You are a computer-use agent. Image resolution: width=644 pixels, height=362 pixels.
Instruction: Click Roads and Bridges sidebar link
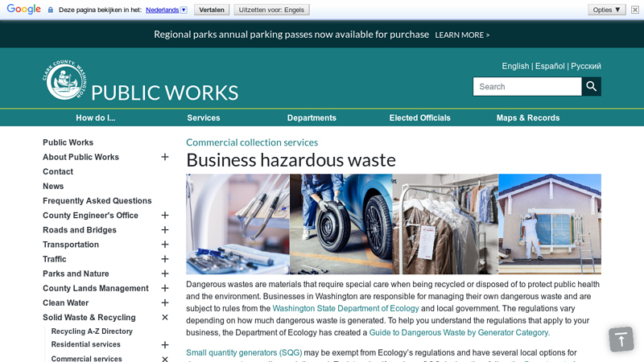coord(80,230)
